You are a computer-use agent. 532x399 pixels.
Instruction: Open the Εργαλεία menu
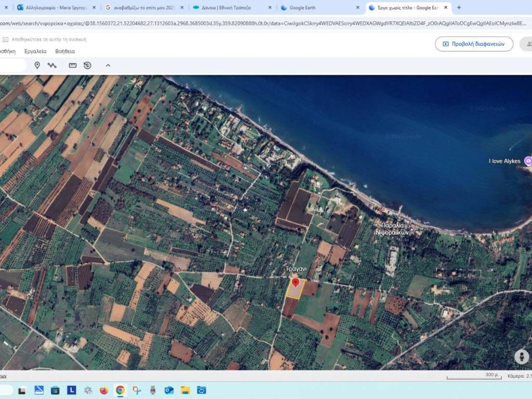[x=35, y=51]
